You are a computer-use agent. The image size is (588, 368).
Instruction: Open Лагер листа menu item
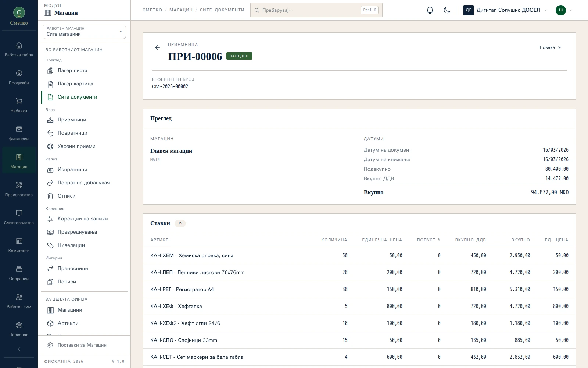(84, 71)
